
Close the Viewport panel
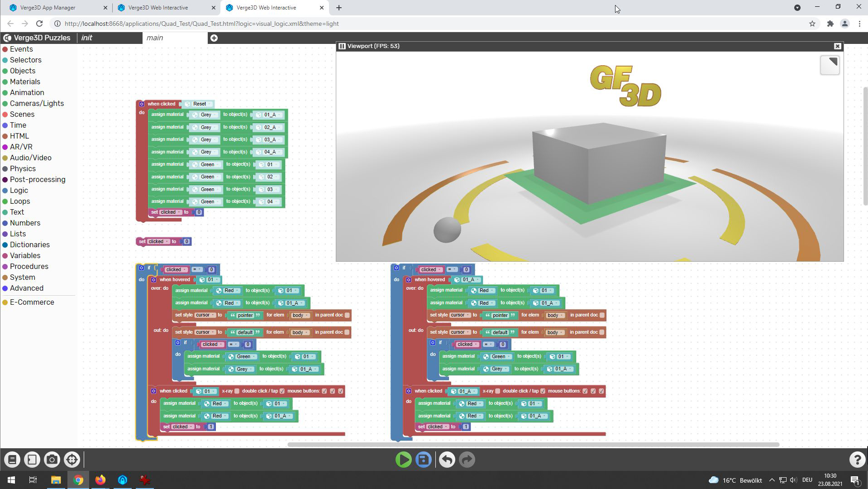tap(837, 46)
